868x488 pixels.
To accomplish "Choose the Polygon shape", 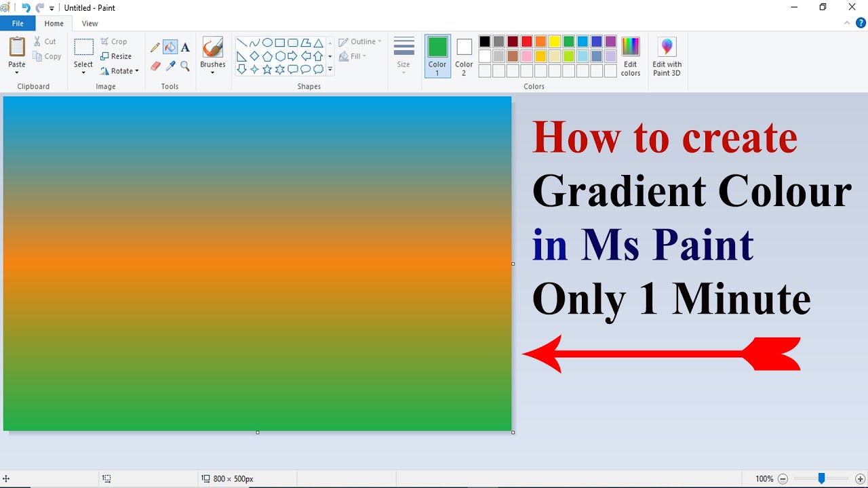I will tap(305, 43).
